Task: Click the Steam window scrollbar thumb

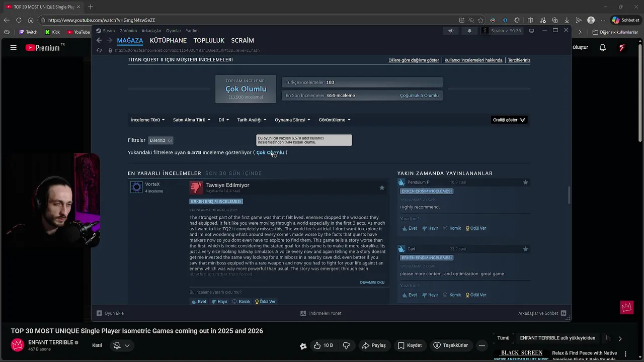Action: (x=569, y=195)
